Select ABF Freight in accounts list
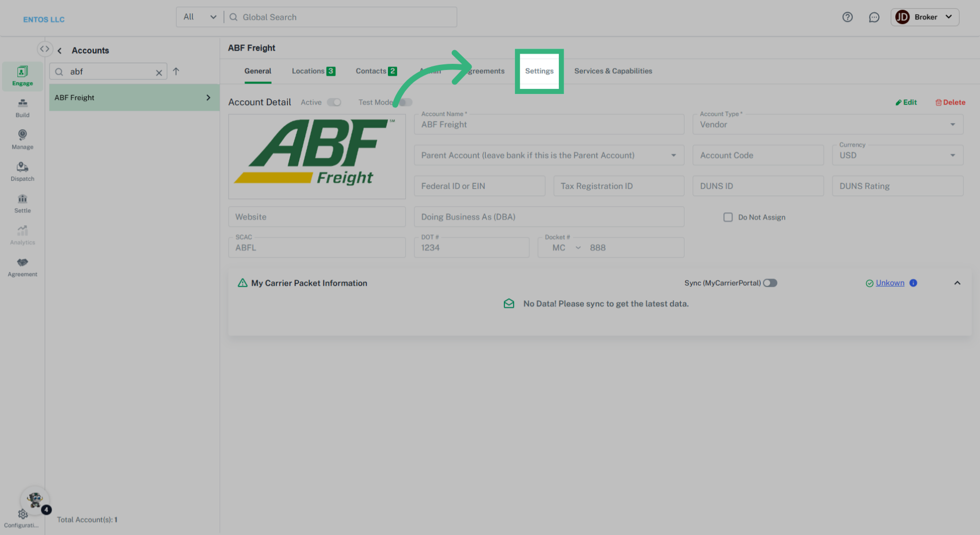This screenshot has width=980, height=535. coord(134,98)
